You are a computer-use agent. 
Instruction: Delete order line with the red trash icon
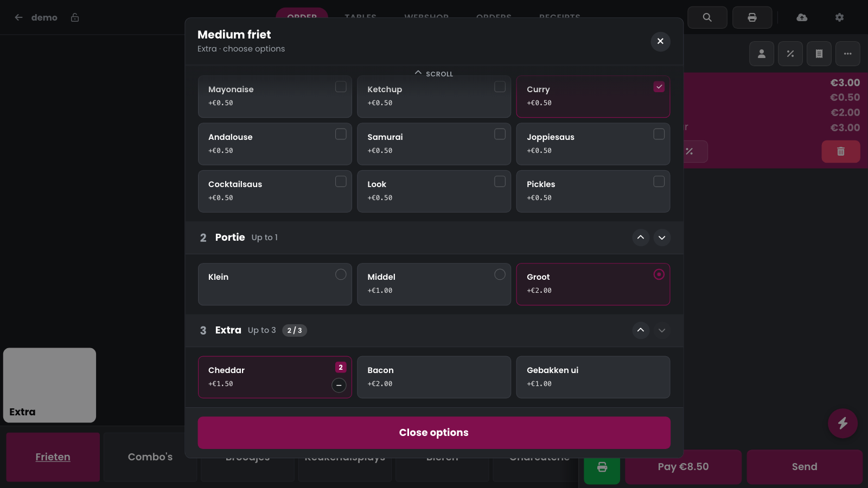pyautogui.click(x=841, y=151)
